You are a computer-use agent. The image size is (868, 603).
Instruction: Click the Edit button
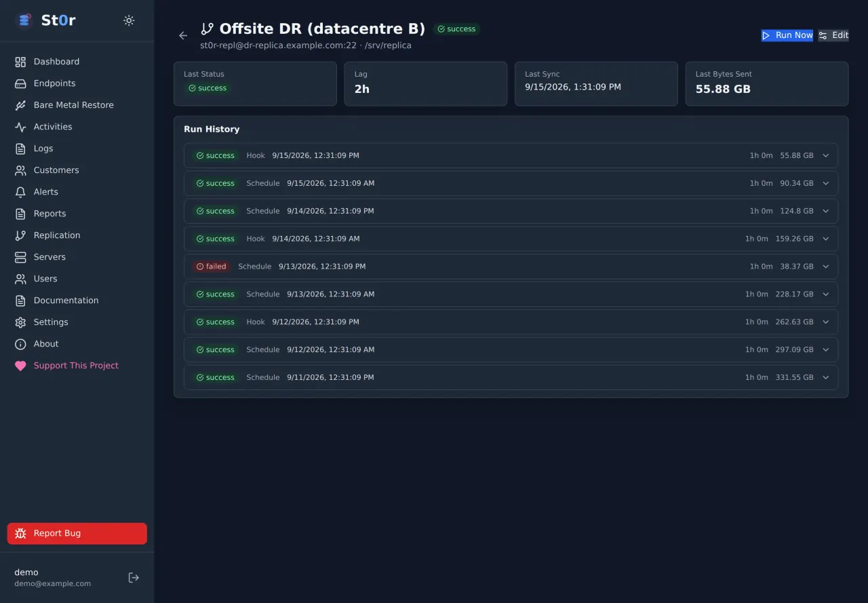[x=833, y=35]
